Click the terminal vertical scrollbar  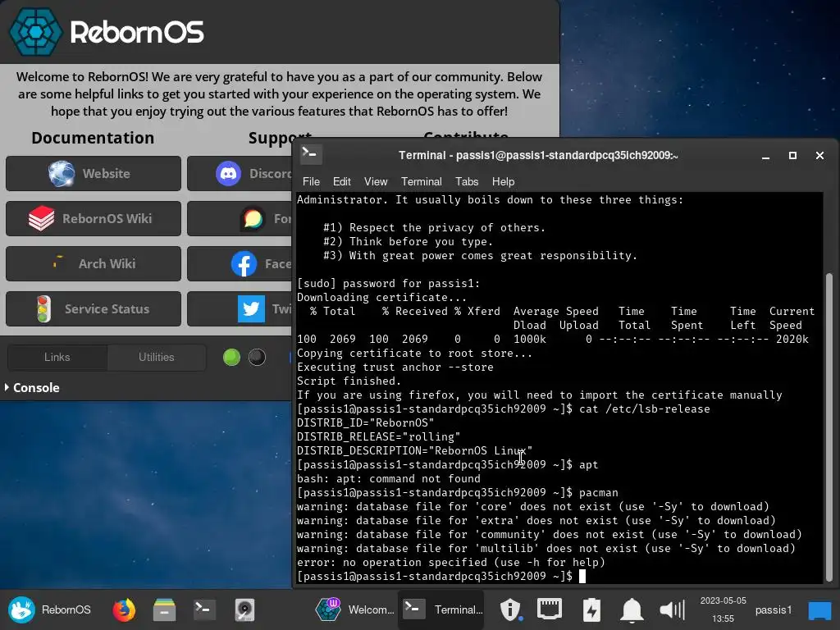(829, 426)
